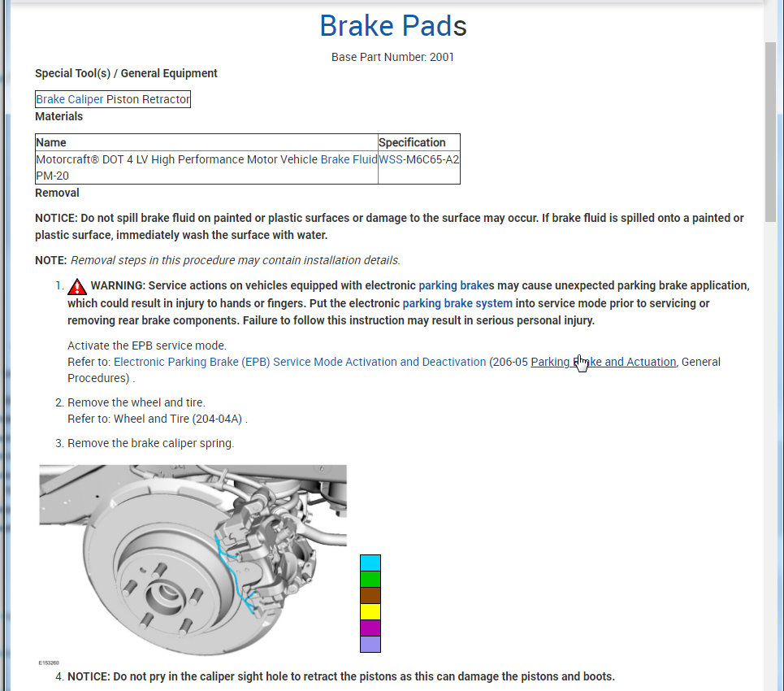Image resolution: width=784 pixels, height=691 pixels.
Task: Click the green color swatch
Action: pos(370,579)
